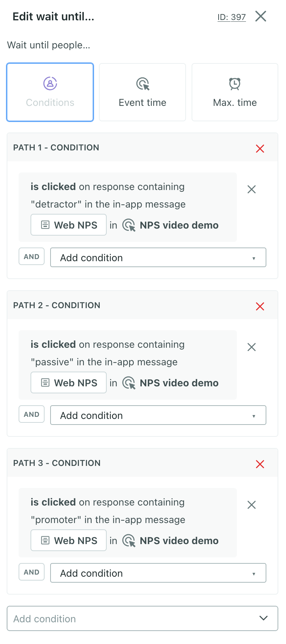Open Path 1 Add condition dropdown
286x644 pixels.
click(158, 258)
